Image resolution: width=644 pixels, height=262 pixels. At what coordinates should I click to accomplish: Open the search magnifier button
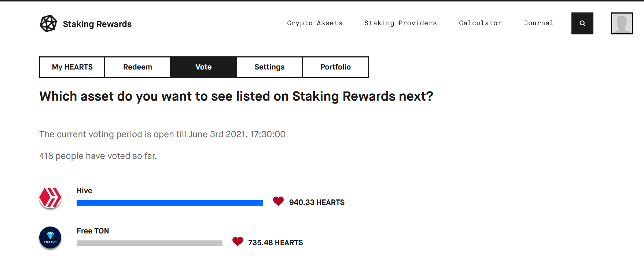tap(582, 23)
